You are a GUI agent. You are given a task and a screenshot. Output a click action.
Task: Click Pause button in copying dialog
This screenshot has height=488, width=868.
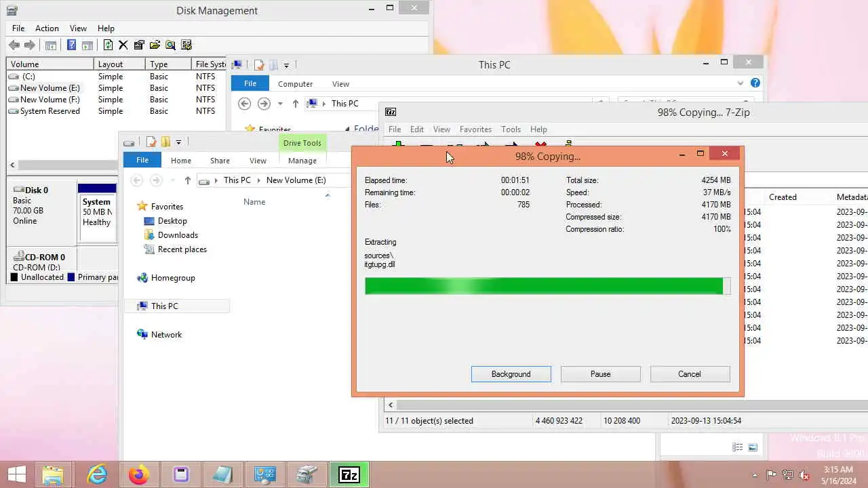click(601, 374)
